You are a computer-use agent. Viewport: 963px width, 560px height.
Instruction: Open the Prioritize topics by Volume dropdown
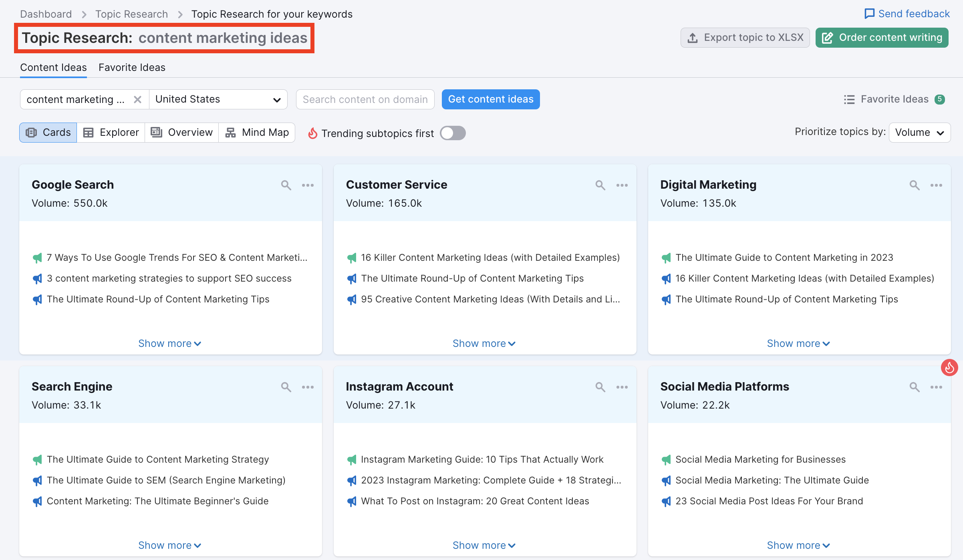[920, 133]
